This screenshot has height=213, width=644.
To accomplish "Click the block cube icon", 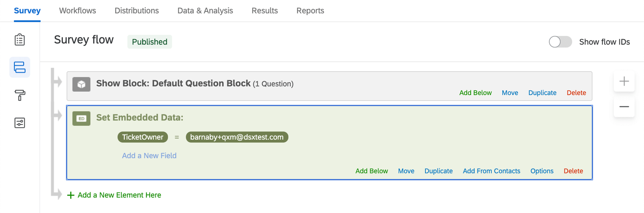I will [x=81, y=84].
